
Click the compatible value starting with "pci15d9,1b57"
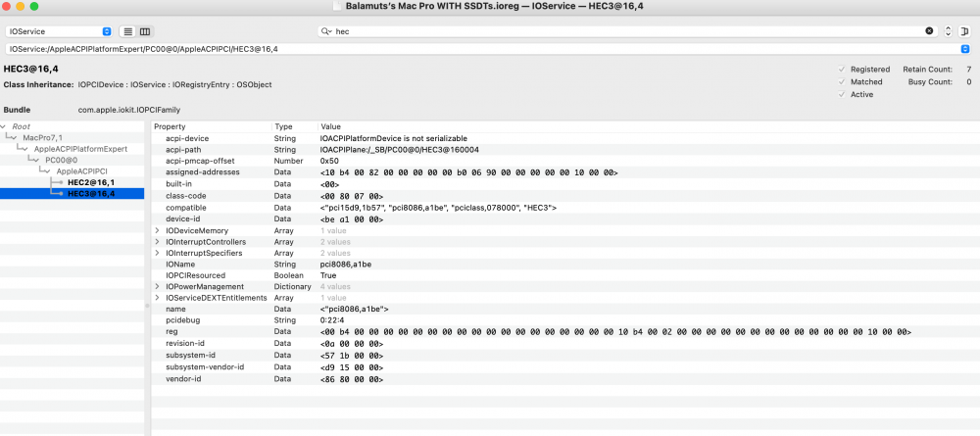(438, 207)
